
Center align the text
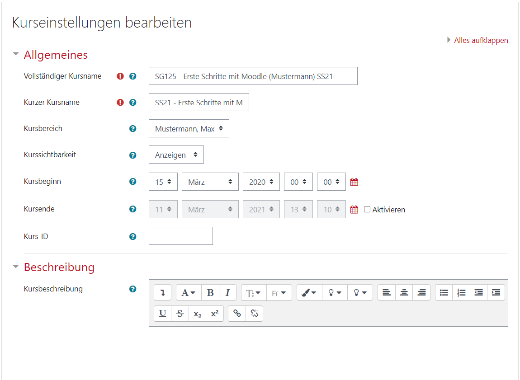click(x=404, y=293)
